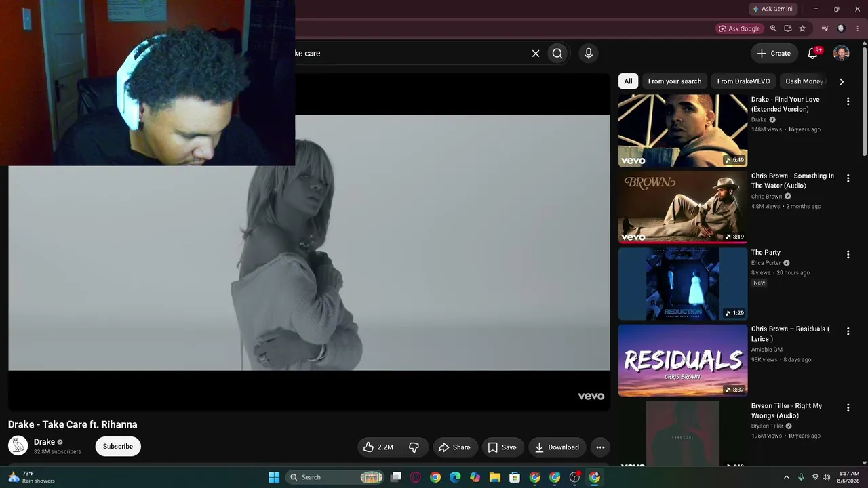Launch Microsoft Edge from the taskbar

(455, 477)
